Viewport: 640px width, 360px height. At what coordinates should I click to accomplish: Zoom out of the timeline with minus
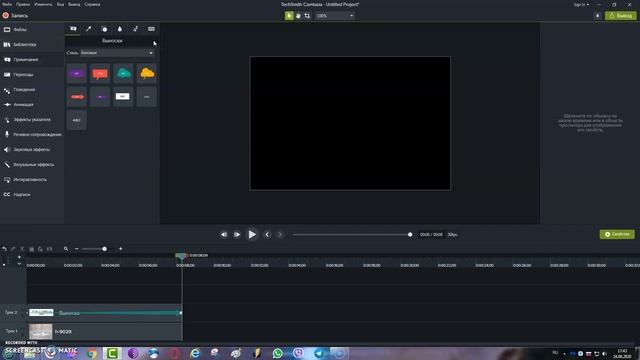click(x=76, y=249)
